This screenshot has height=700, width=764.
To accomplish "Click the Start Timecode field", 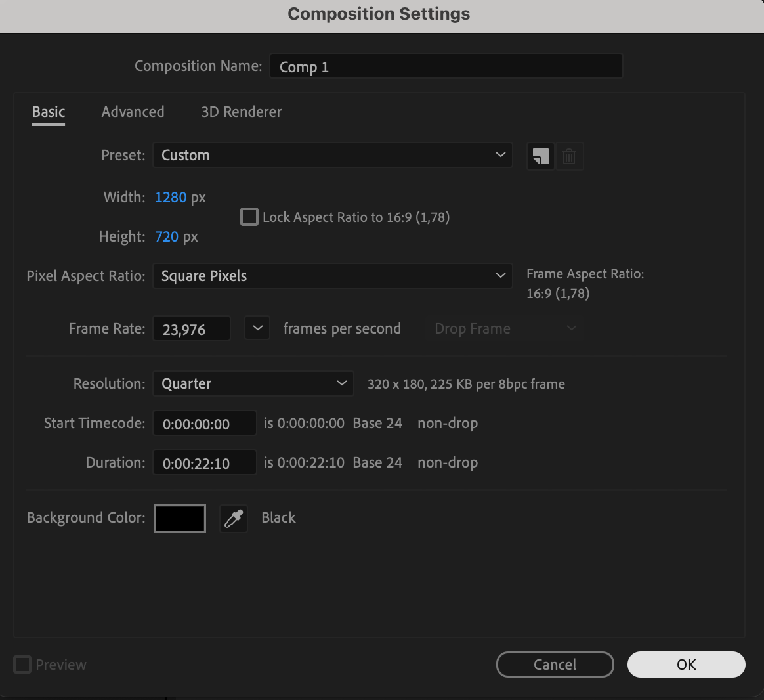I will [x=204, y=424].
